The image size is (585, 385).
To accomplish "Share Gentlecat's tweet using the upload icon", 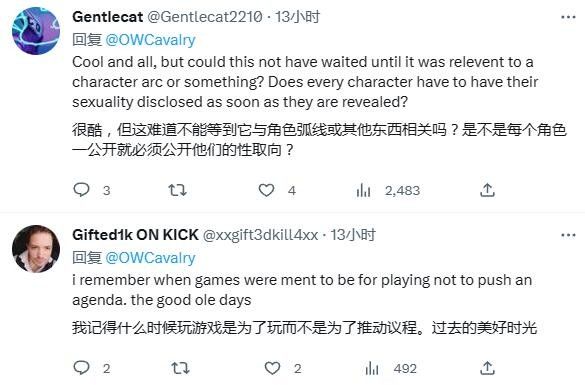I will pyautogui.click(x=487, y=190).
